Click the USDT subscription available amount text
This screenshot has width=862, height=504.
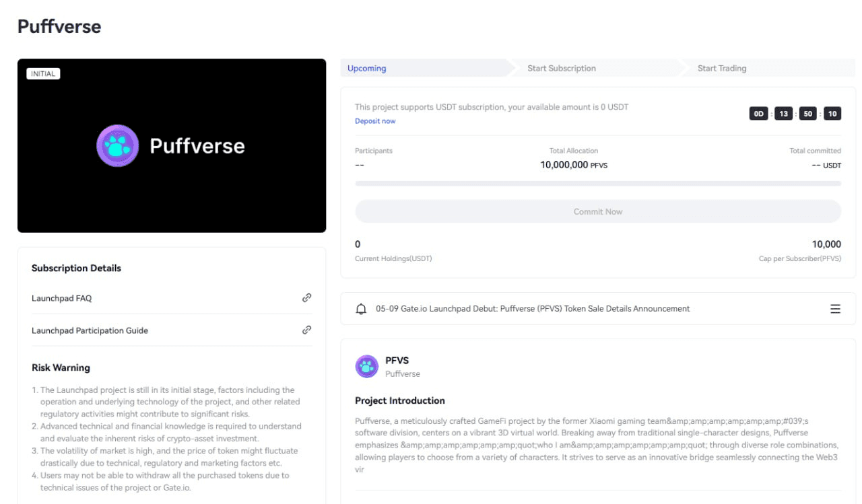coord(492,107)
